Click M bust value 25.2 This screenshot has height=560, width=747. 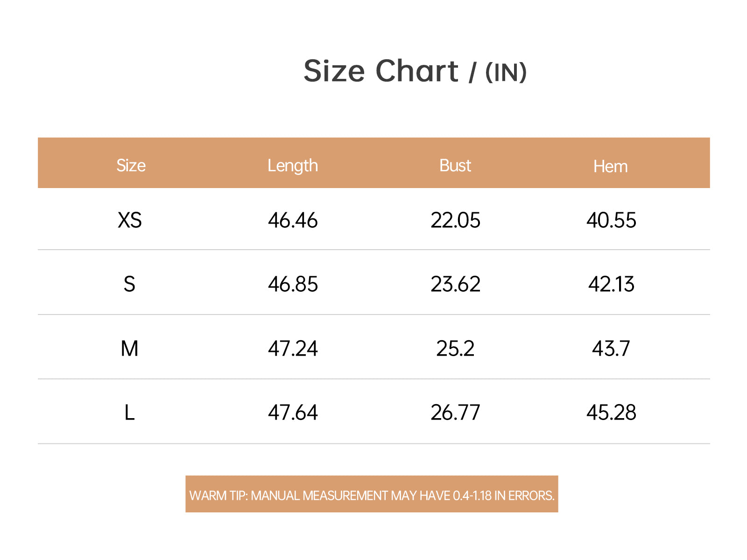pyautogui.click(x=455, y=349)
